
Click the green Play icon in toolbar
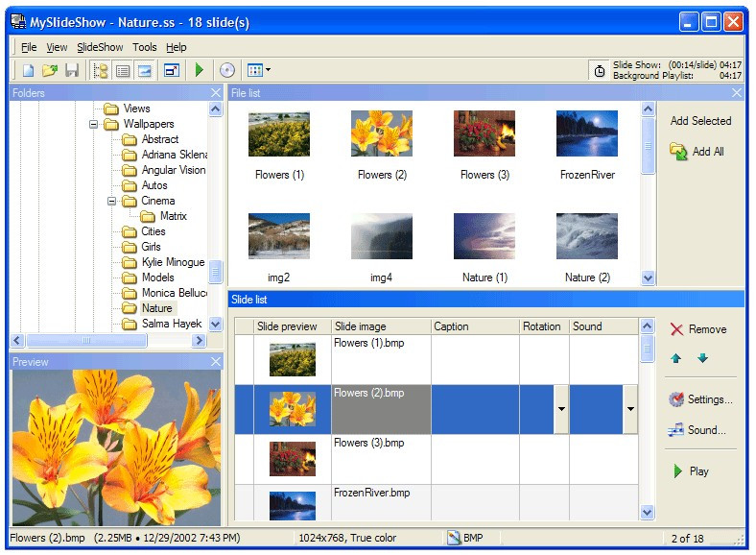click(x=200, y=70)
